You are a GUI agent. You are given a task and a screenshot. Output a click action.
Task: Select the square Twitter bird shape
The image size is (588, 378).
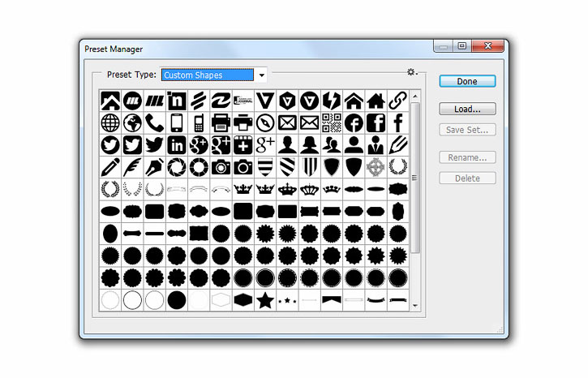click(x=132, y=145)
